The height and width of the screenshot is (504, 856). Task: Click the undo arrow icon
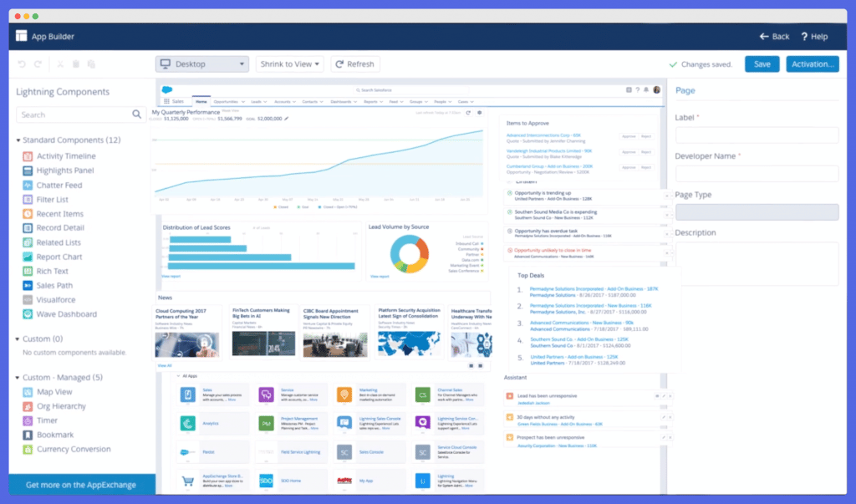22,64
